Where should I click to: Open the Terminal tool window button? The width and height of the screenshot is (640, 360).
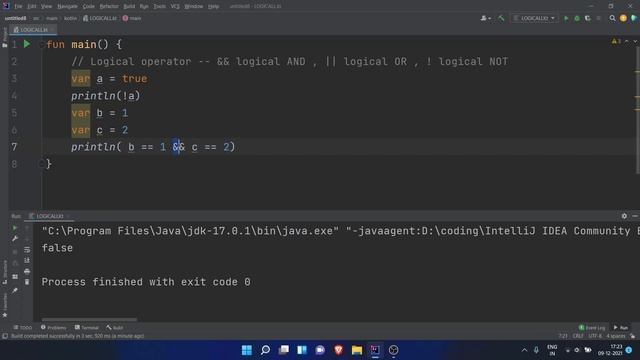(87, 327)
